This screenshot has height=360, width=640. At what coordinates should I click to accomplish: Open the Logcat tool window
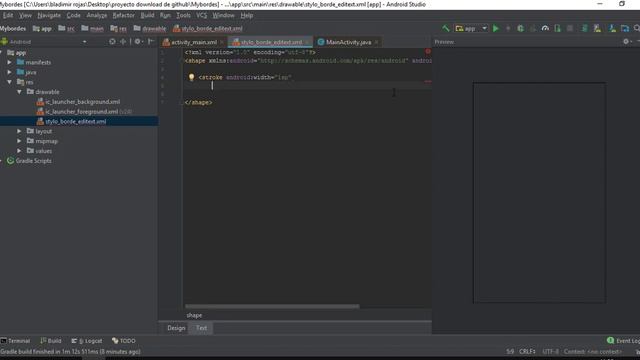[x=87, y=340]
